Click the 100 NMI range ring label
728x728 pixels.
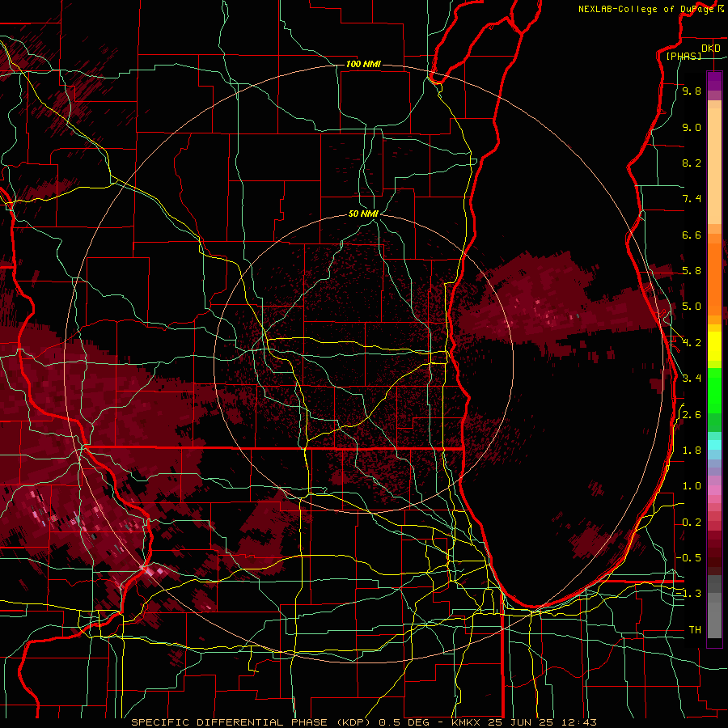(x=363, y=64)
